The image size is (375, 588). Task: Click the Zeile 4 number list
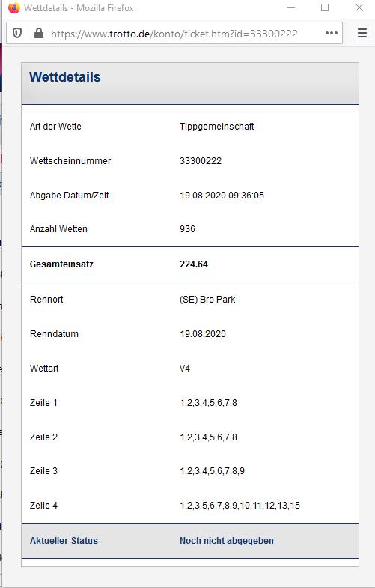(x=240, y=506)
